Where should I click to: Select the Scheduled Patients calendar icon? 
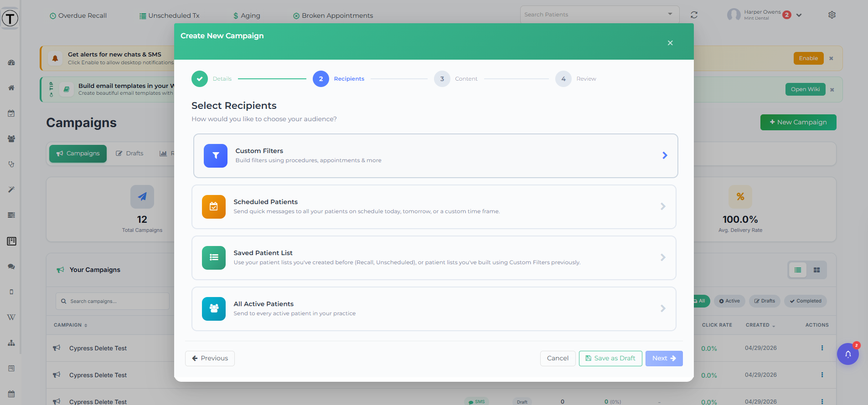[x=214, y=207]
